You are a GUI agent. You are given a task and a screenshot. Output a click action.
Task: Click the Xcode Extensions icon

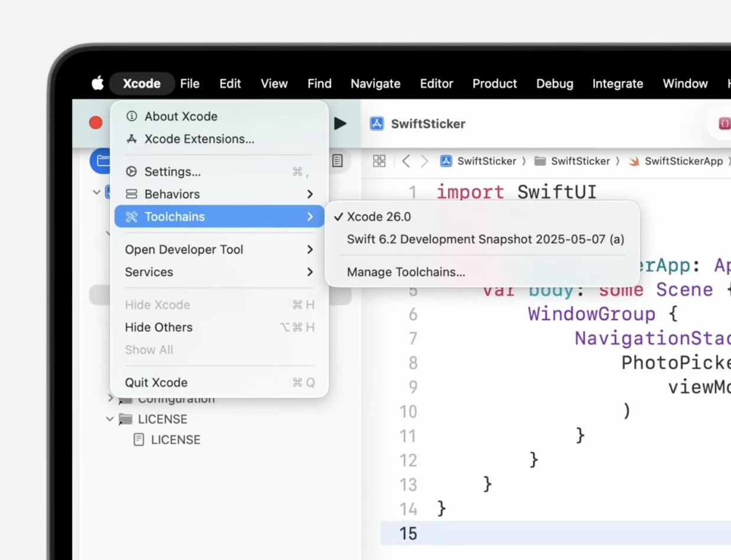[132, 139]
